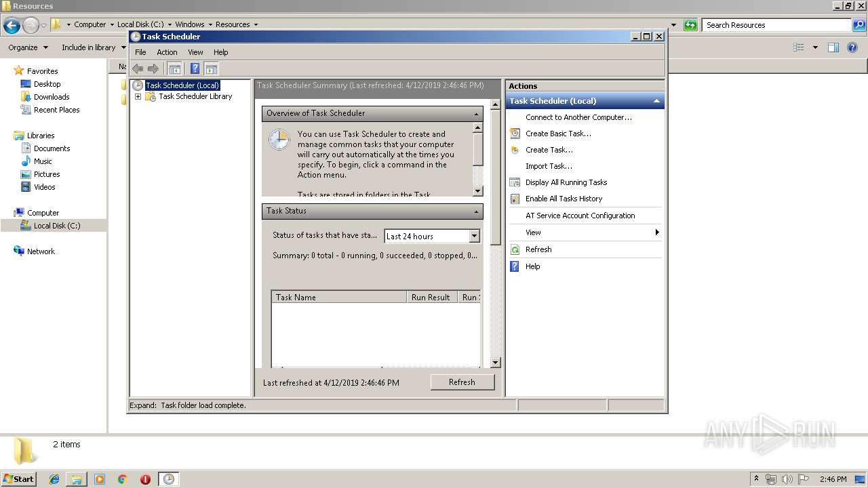Click the Explorer address bar refresh icon
Viewport: 868px width, 488px height.
click(690, 25)
